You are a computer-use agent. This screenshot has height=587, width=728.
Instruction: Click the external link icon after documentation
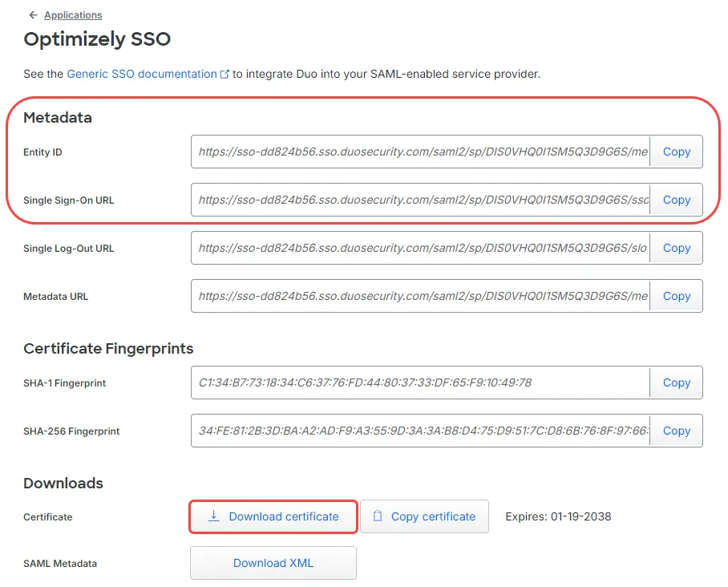pos(224,75)
